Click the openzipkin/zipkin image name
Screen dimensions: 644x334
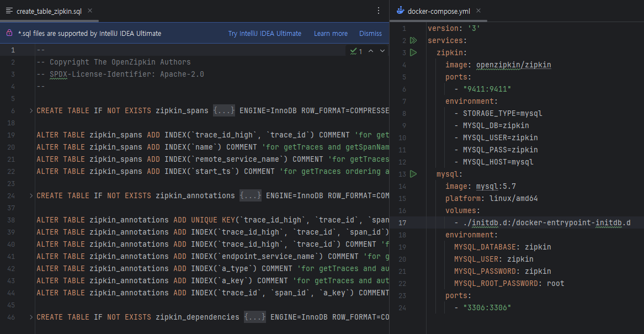(x=513, y=65)
